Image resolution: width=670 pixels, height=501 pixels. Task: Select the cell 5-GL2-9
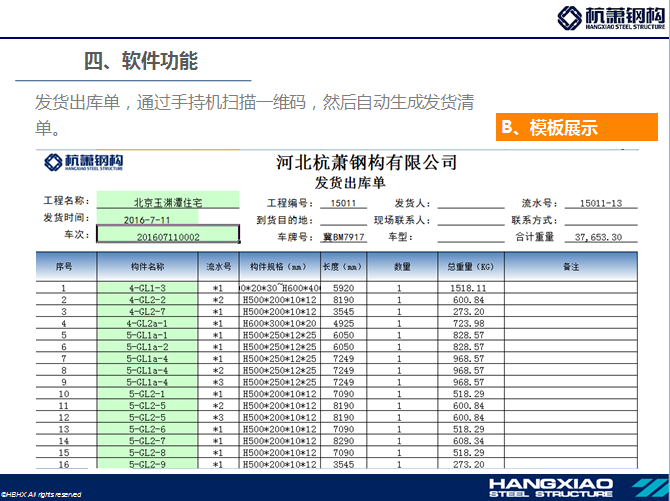(147, 464)
